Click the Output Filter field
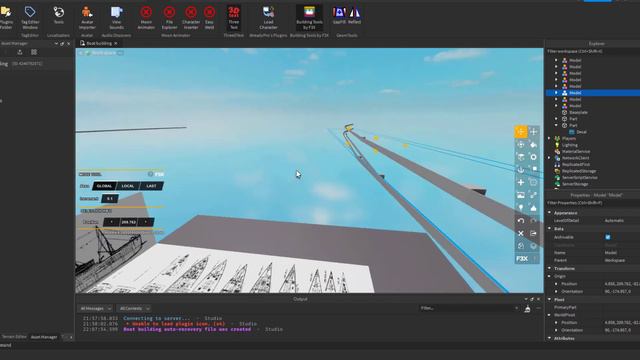Viewport: 640px width, 360px height. pos(469,308)
